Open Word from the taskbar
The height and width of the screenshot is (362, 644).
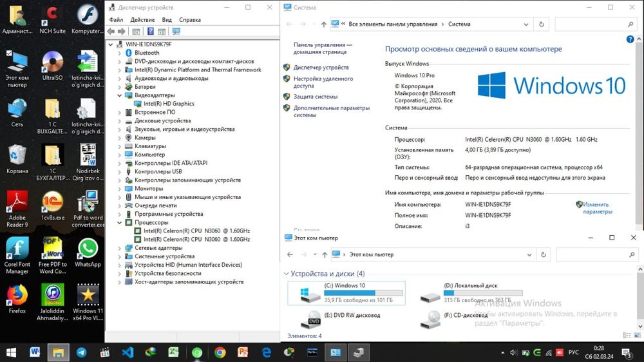click(35, 352)
